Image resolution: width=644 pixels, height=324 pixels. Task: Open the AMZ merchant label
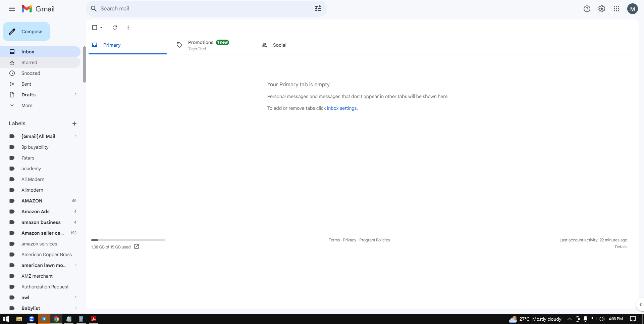pyautogui.click(x=40, y=276)
